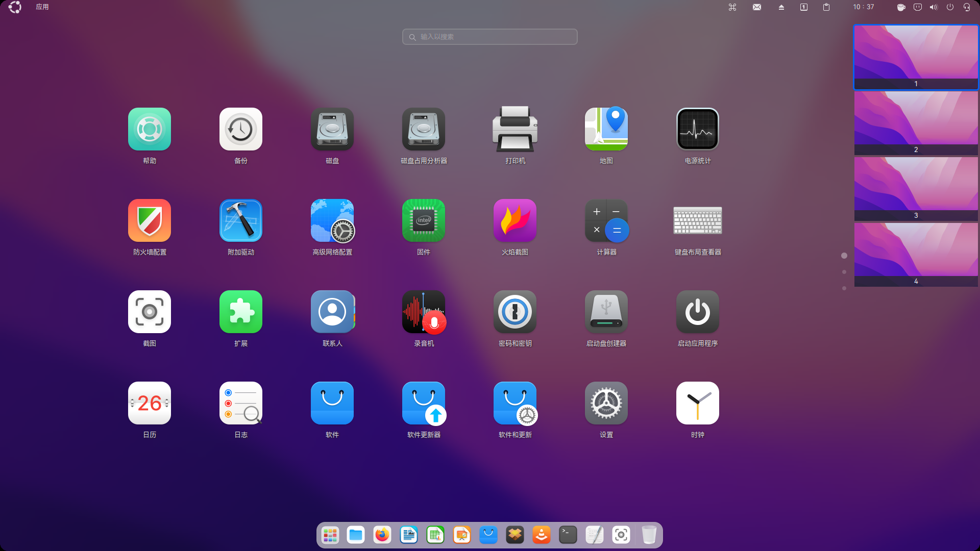Open the text editor in dock

pos(595,535)
